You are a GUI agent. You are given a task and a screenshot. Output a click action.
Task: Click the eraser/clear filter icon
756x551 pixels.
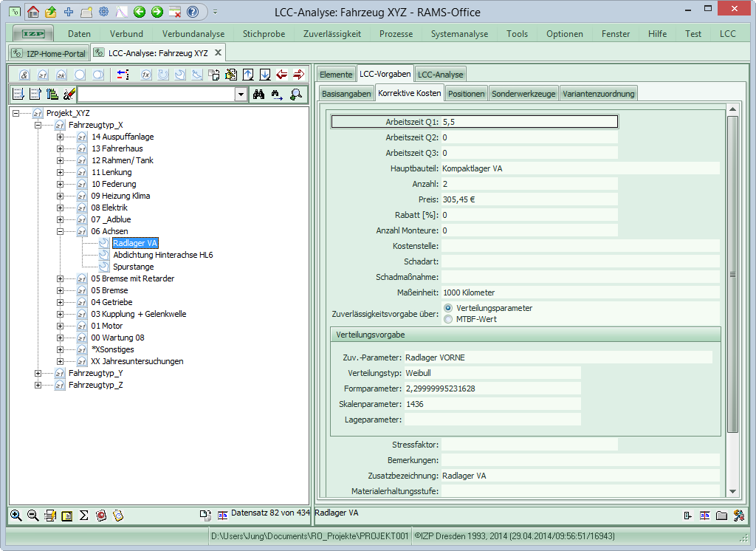tap(69, 94)
